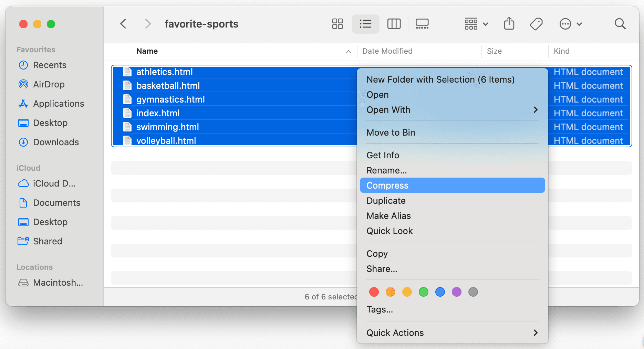The image size is (644, 349).
Task: Click the swimming.html file icon
Action: 127,127
